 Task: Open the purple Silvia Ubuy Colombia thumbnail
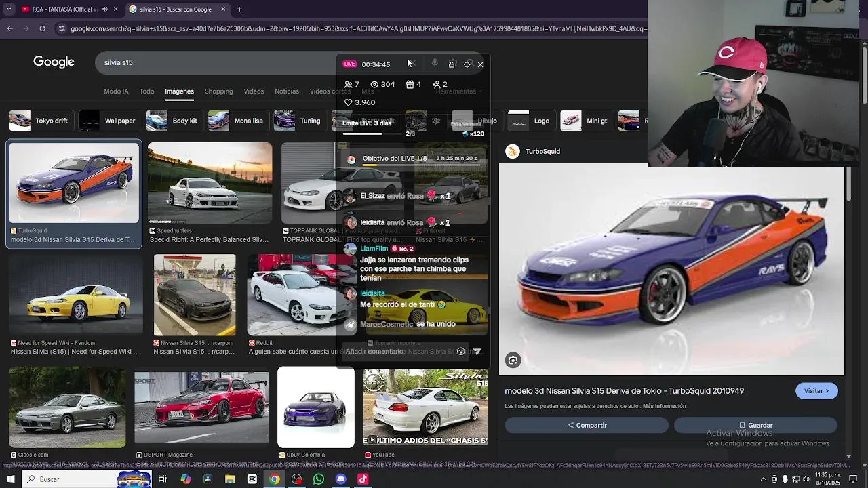click(x=316, y=407)
